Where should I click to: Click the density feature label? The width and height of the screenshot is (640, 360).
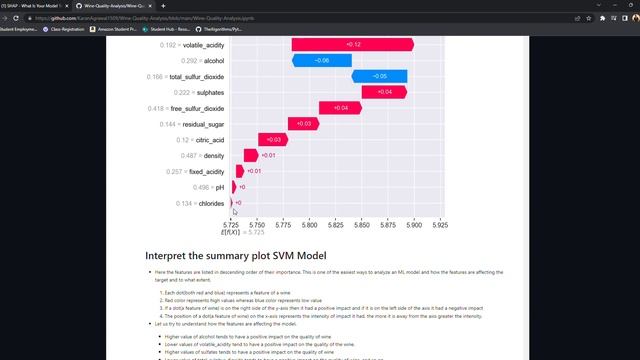(x=213, y=156)
